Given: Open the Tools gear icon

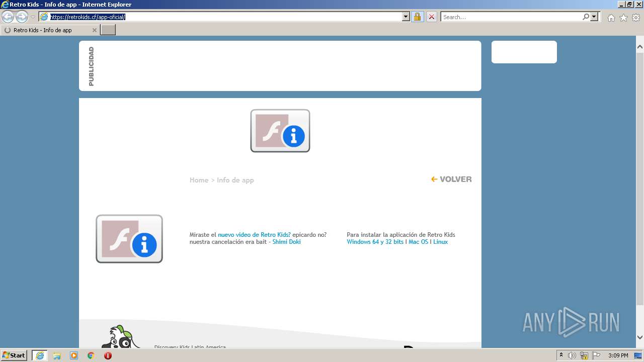Looking at the screenshot, I should (636, 18).
